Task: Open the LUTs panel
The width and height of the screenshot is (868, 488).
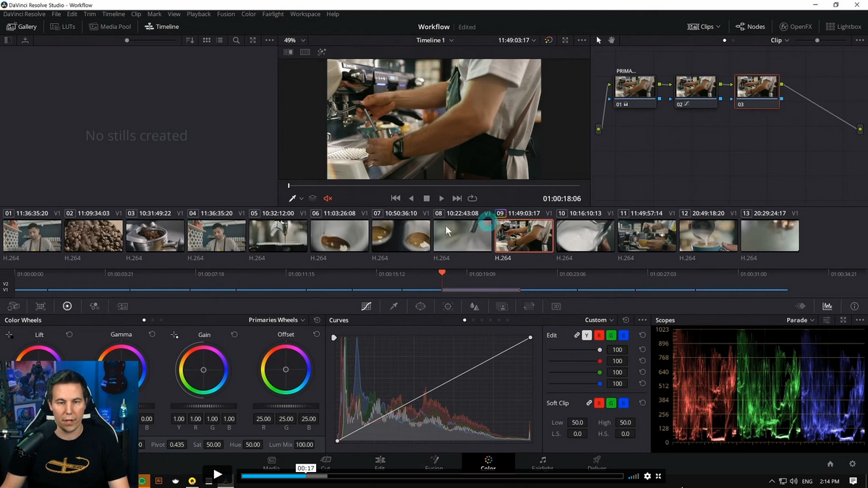Action: (64, 27)
